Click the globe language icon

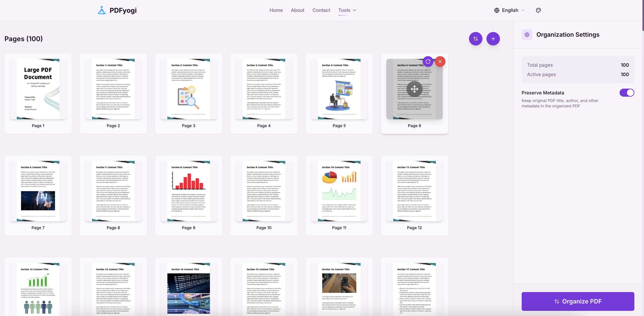[x=497, y=10]
